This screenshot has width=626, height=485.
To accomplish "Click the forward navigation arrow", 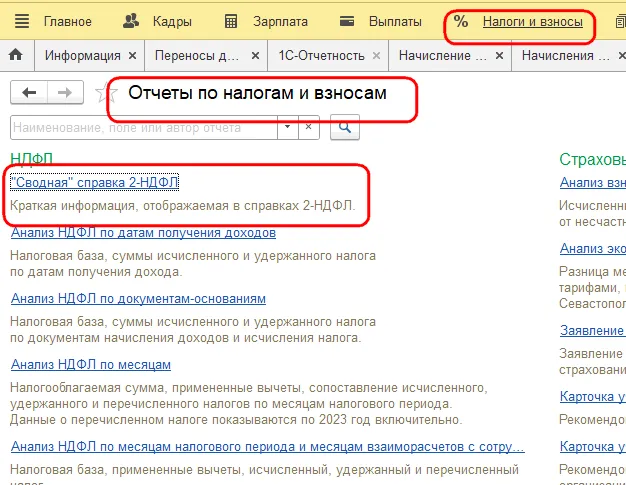I will tap(64, 92).
